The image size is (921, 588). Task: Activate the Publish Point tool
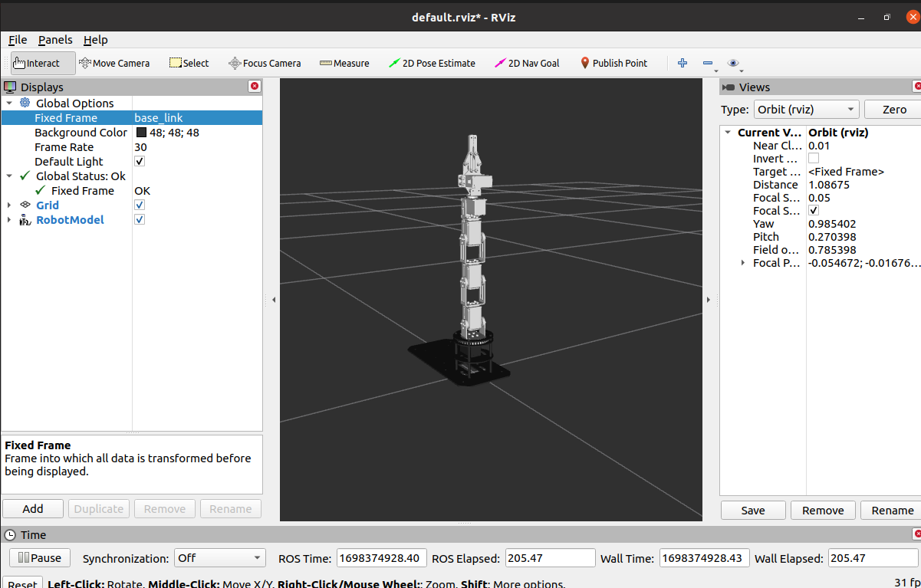[613, 64]
